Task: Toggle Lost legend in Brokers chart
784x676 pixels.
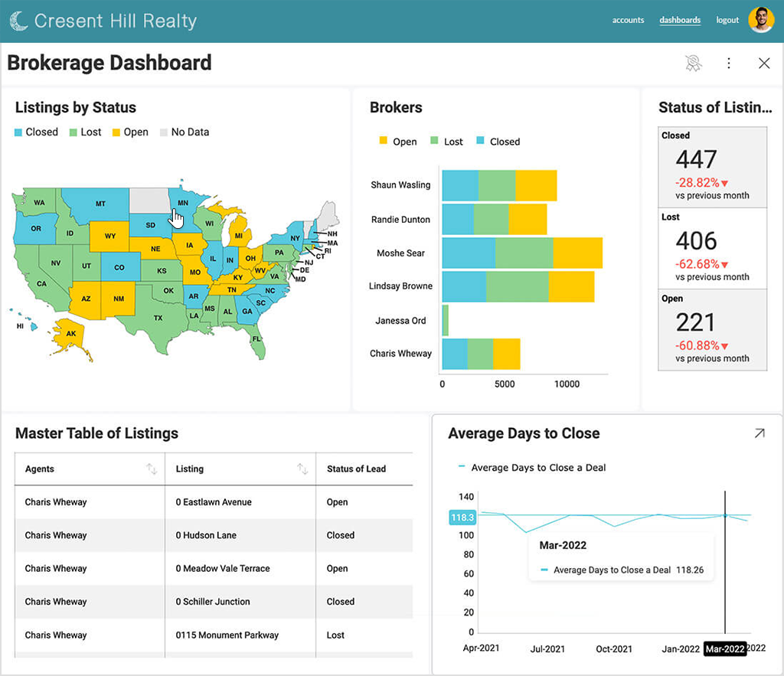Action: [x=446, y=142]
